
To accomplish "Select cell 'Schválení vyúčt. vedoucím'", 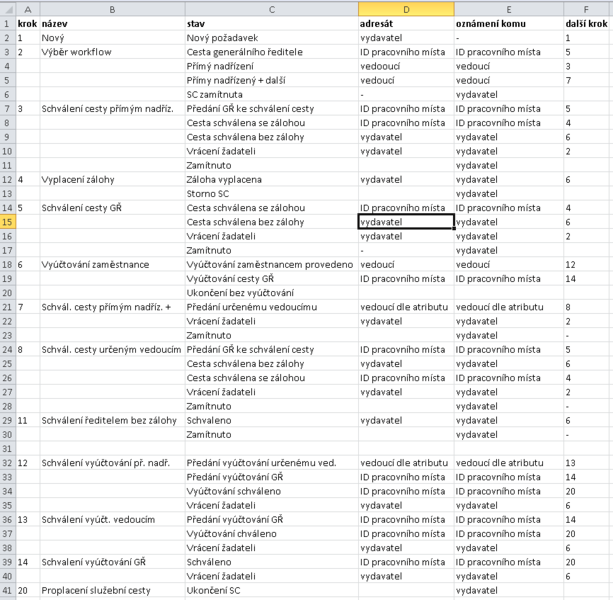I will click(112, 519).
